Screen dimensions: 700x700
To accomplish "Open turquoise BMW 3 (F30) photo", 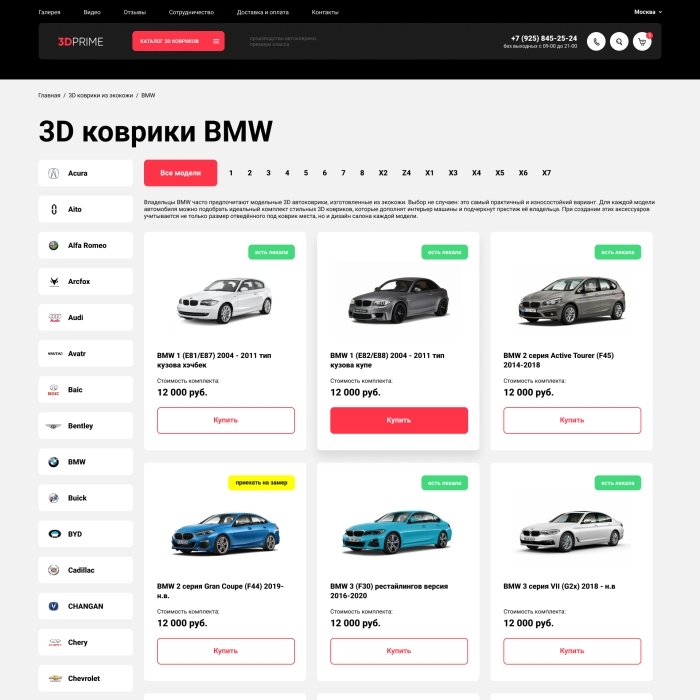I will [x=397, y=532].
